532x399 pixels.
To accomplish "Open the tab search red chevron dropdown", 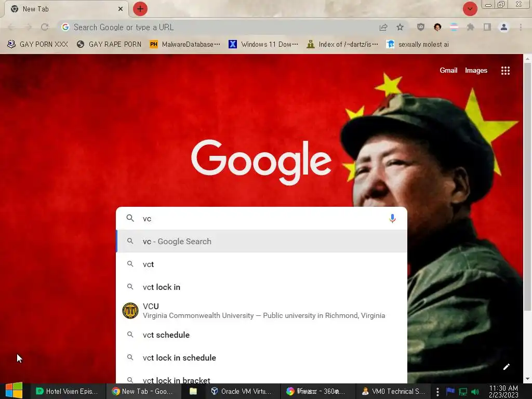I will [x=470, y=9].
